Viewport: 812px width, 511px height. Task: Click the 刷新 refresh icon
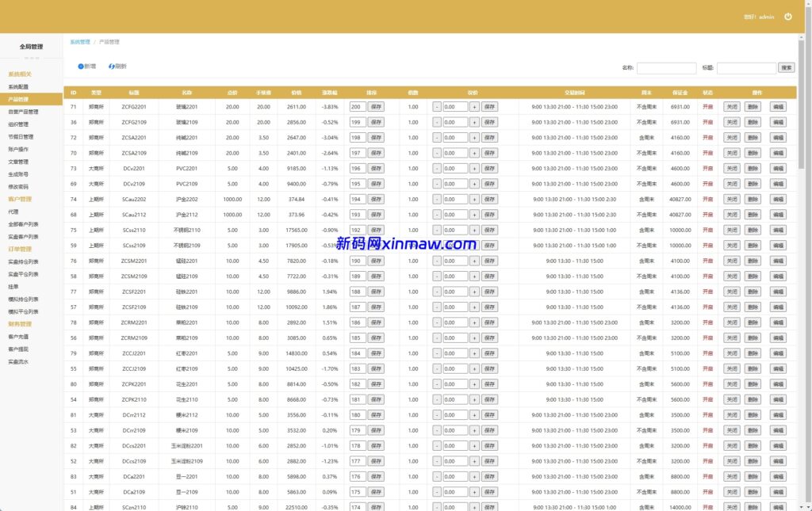(112, 67)
